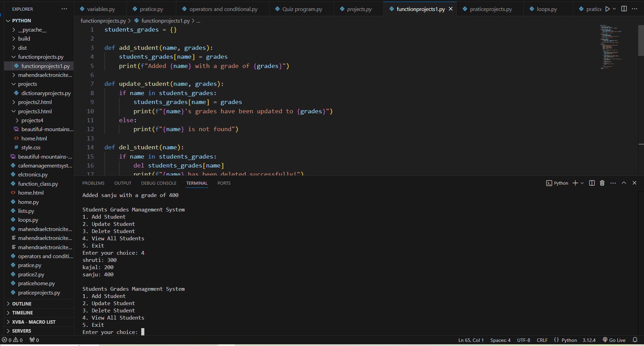Click the editor vertical scrollbar
This screenshot has height=346, width=644.
(x=641, y=41)
